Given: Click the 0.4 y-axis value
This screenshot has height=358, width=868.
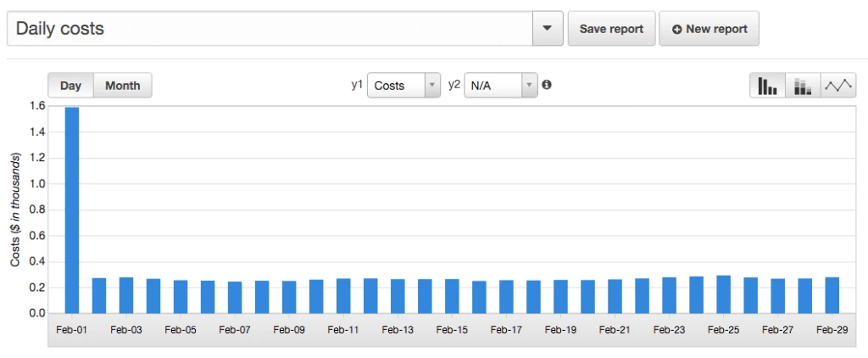Looking at the screenshot, I should pos(39,261).
